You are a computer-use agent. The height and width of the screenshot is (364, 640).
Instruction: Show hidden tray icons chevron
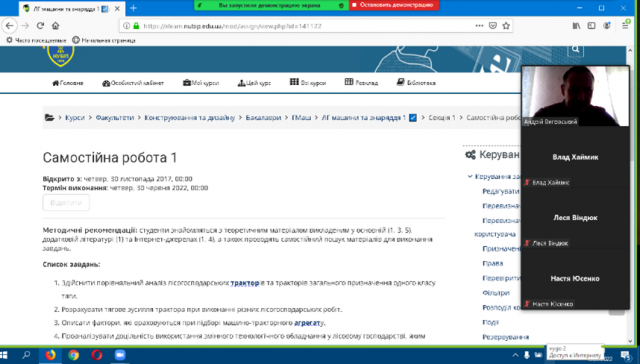pos(516,355)
